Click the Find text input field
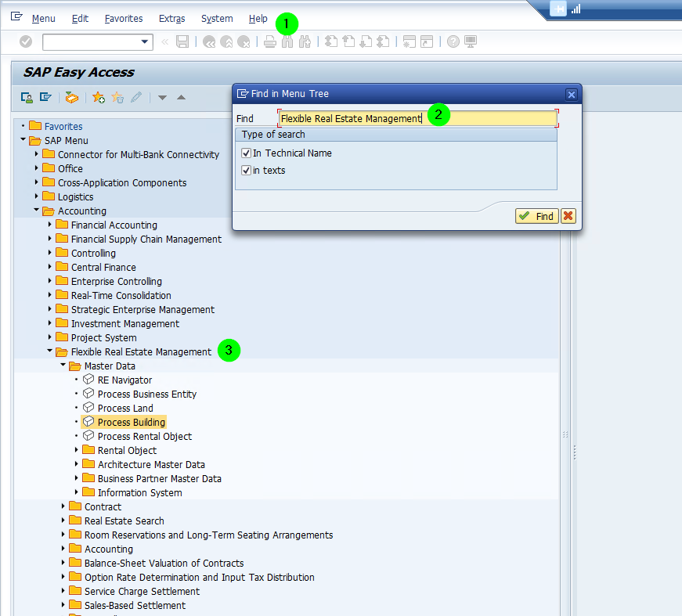This screenshot has height=616, width=682. [x=417, y=119]
